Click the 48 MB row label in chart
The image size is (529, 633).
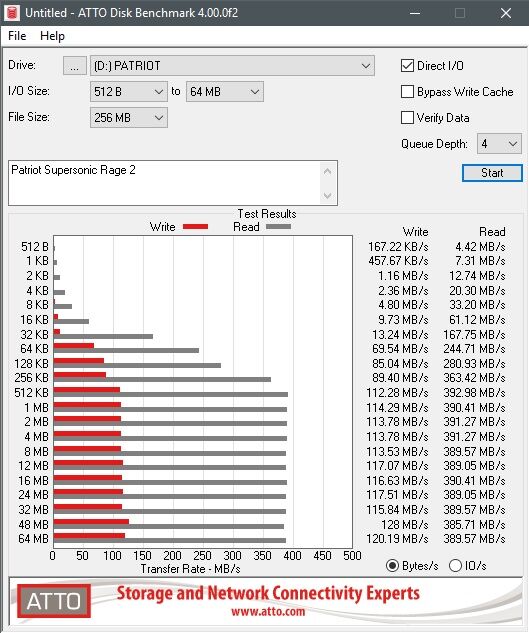click(x=33, y=524)
